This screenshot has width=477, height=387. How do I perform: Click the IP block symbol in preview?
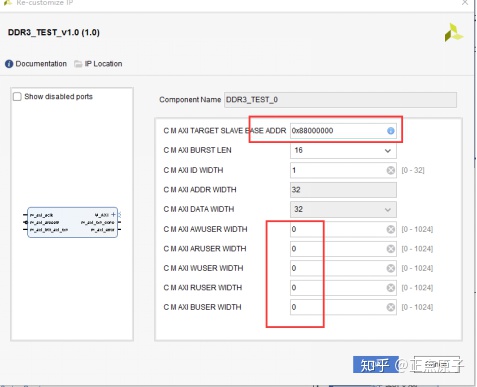72,222
